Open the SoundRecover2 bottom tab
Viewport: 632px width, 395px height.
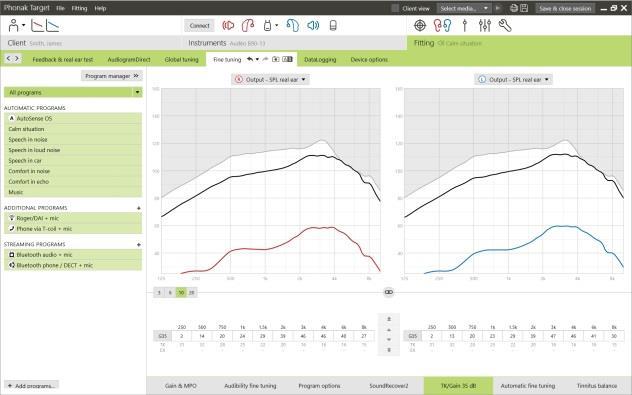point(389,386)
